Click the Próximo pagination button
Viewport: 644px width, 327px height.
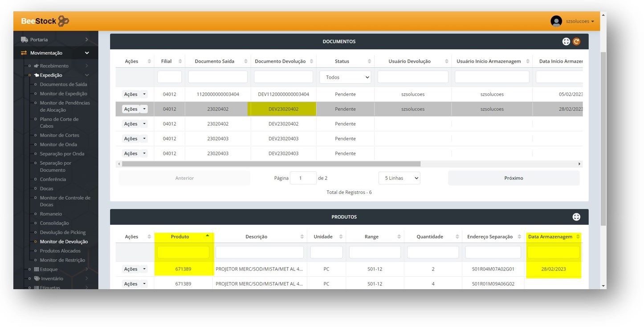(x=514, y=178)
